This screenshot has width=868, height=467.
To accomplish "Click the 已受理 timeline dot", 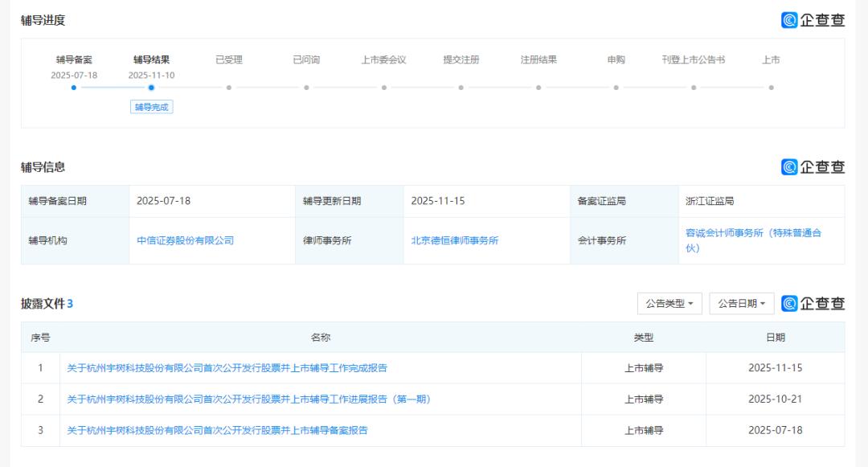I will coord(228,88).
